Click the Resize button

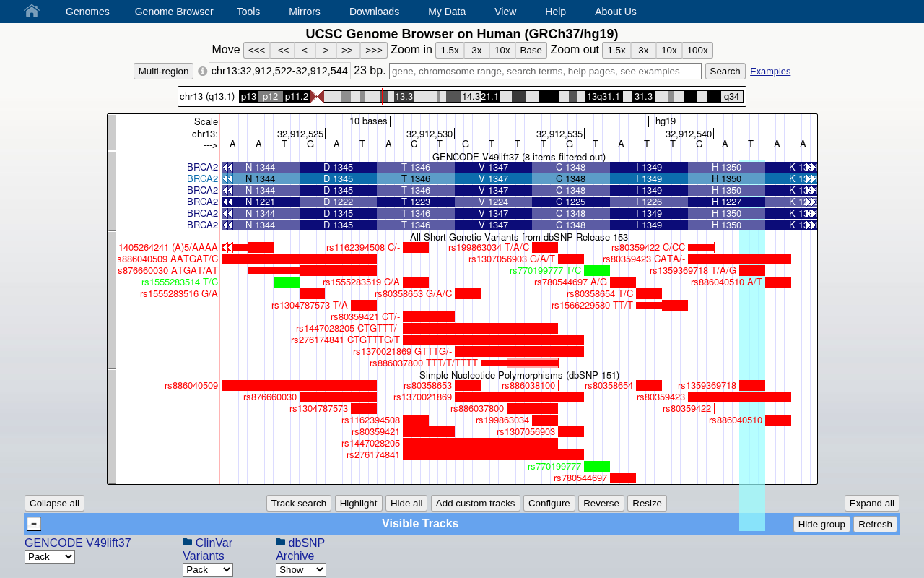tap(647, 503)
